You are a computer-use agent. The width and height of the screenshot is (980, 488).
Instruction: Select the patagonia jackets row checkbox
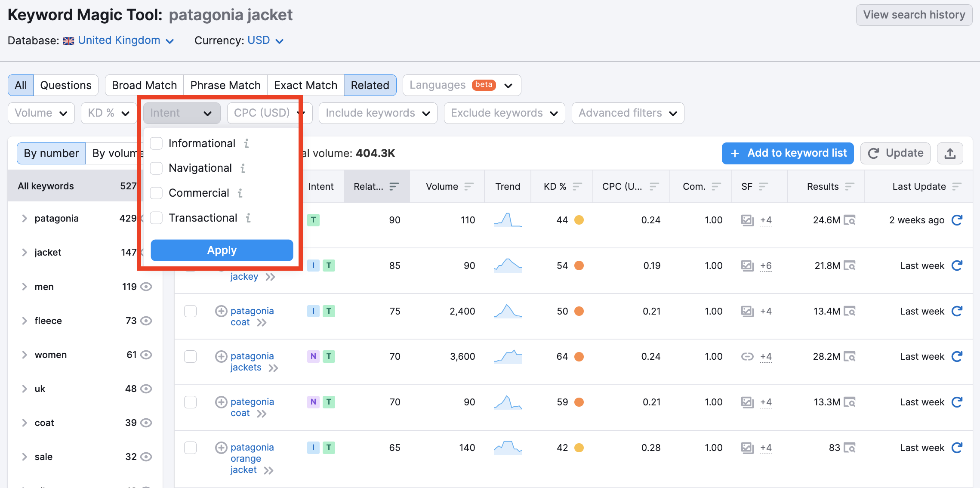coord(190,356)
